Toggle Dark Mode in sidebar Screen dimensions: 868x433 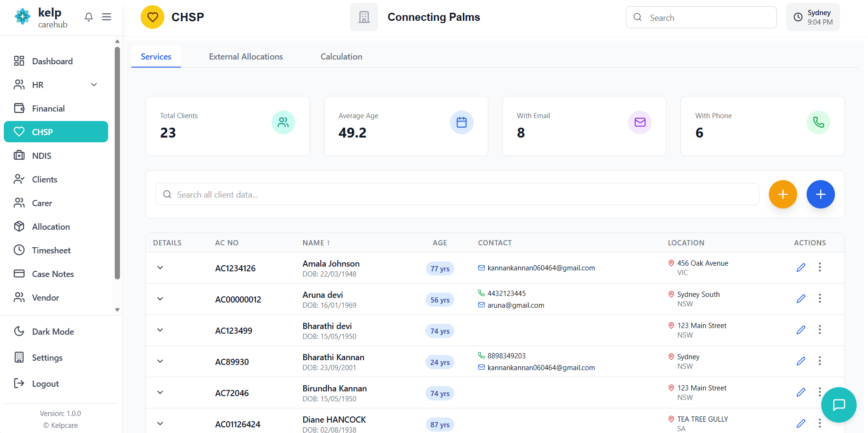(52, 332)
